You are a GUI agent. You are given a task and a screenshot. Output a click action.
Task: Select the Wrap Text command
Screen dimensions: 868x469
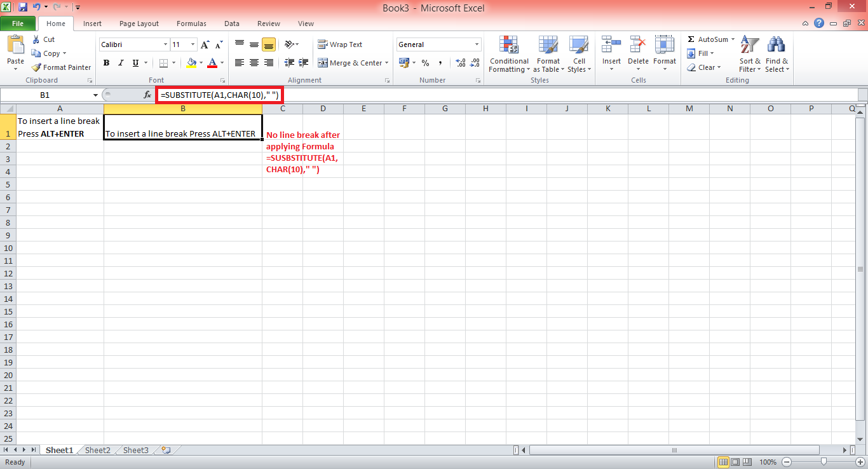(x=341, y=44)
